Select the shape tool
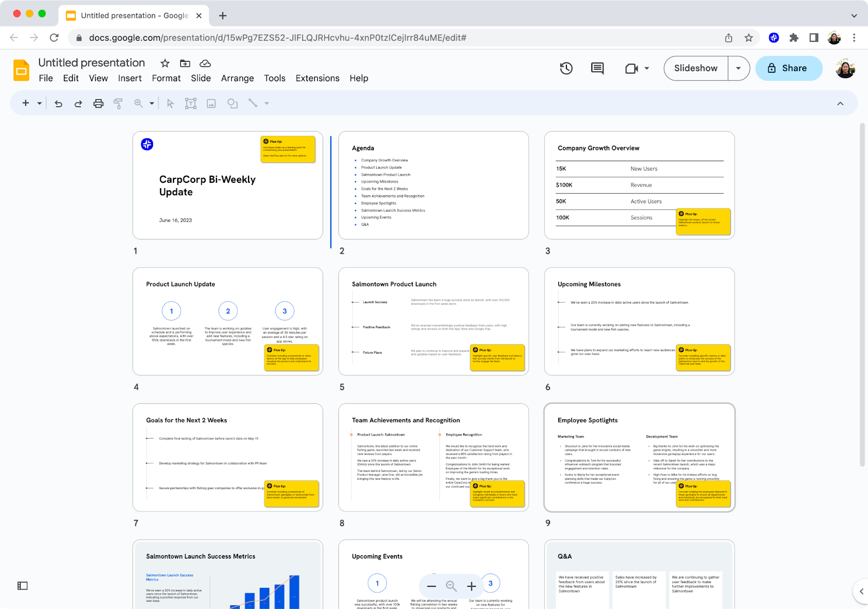Screen dimensions: 868x609 233,104
